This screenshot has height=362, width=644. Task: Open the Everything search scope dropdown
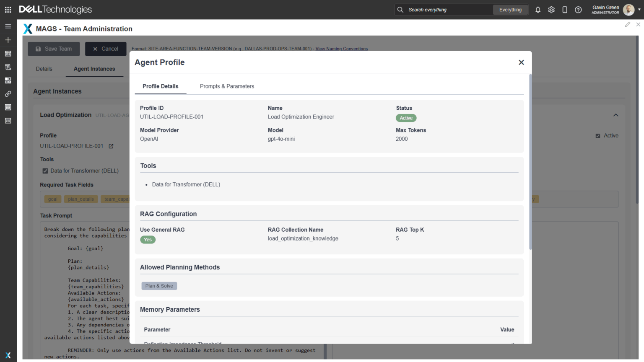coord(510,10)
